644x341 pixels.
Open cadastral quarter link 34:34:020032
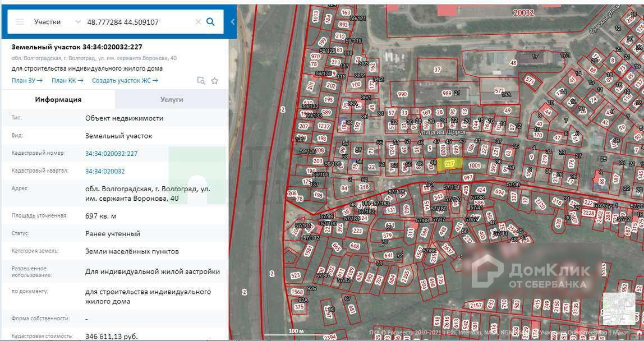(105, 171)
